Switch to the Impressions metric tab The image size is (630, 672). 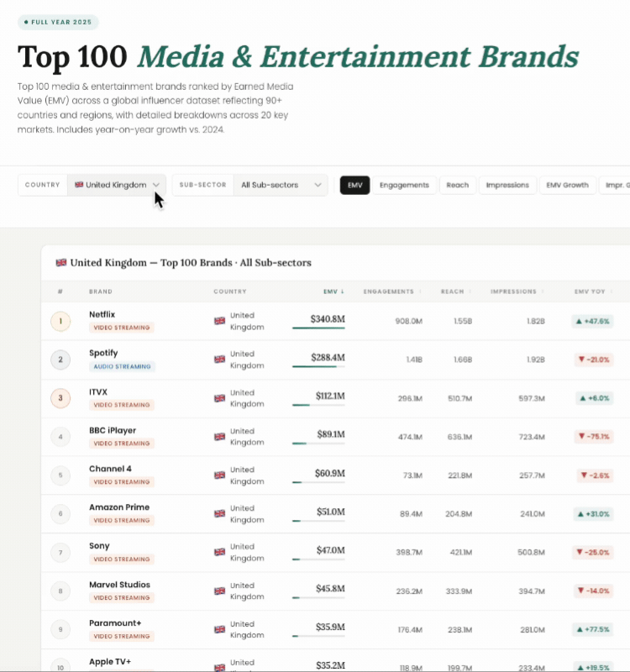[x=507, y=185]
